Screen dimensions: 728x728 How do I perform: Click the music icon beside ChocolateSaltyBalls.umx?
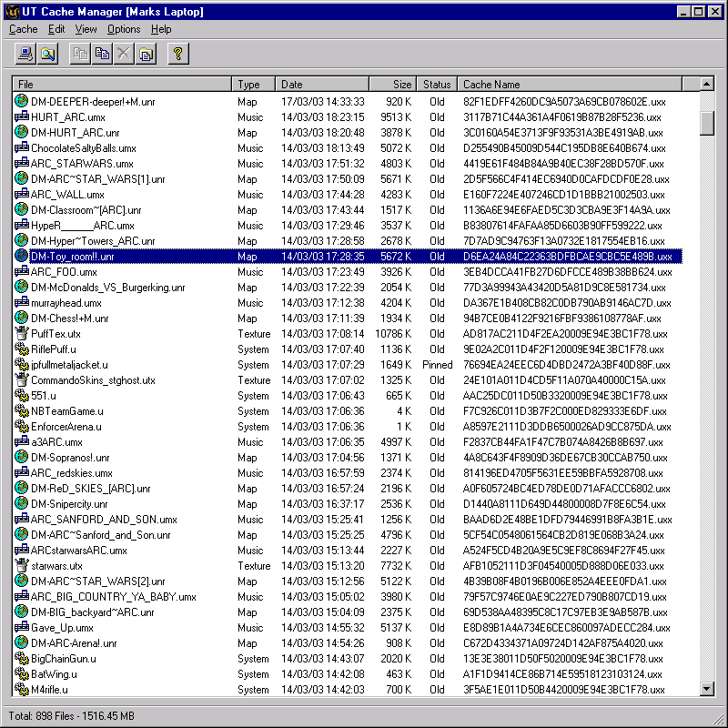(x=23, y=147)
